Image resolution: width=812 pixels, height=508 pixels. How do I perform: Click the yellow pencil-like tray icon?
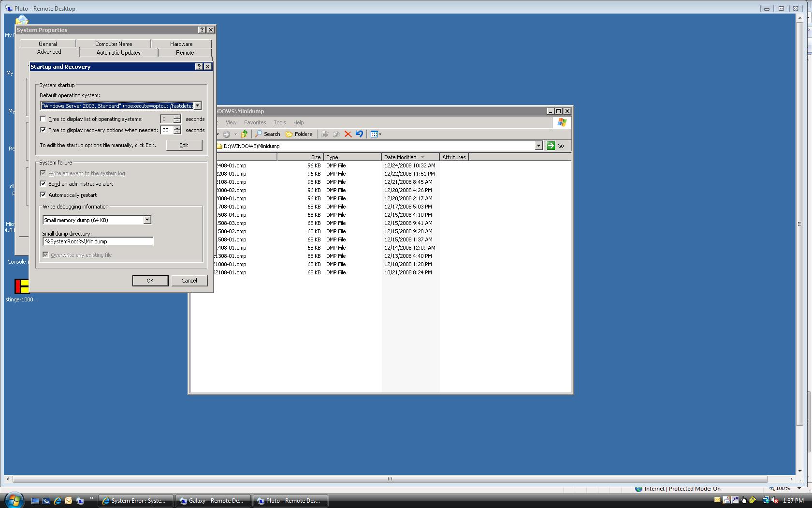pyautogui.click(x=753, y=500)
